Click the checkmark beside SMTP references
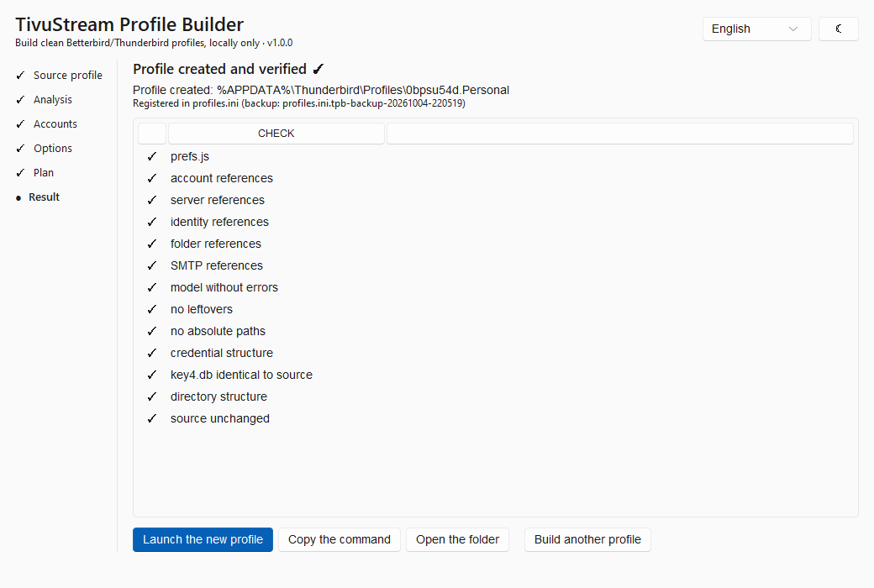Screen dimensions: 874x588 click(x=152, y=265)
